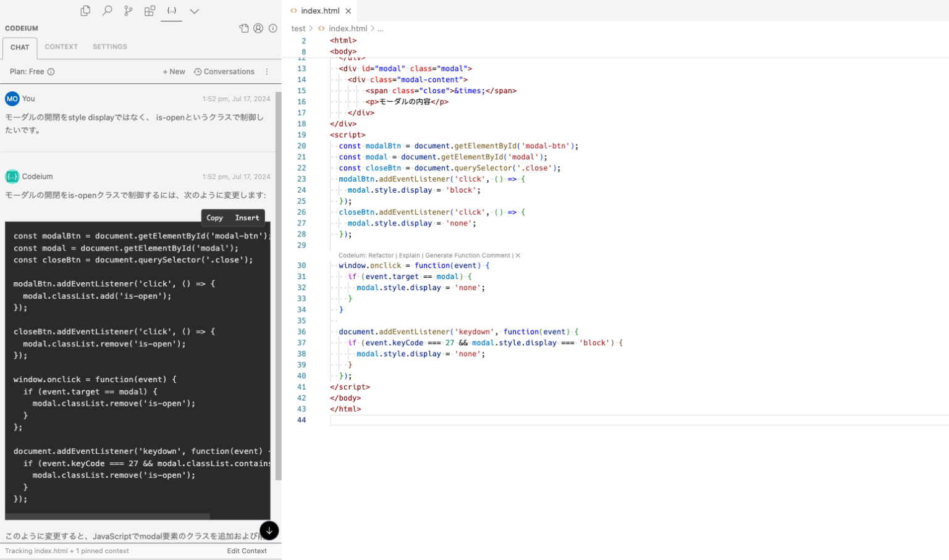This screenshot has width=949, height=560.
Task: Select the Codeium {..} activity bar icon
Action: pyautogui.click(x=171, y=10)
